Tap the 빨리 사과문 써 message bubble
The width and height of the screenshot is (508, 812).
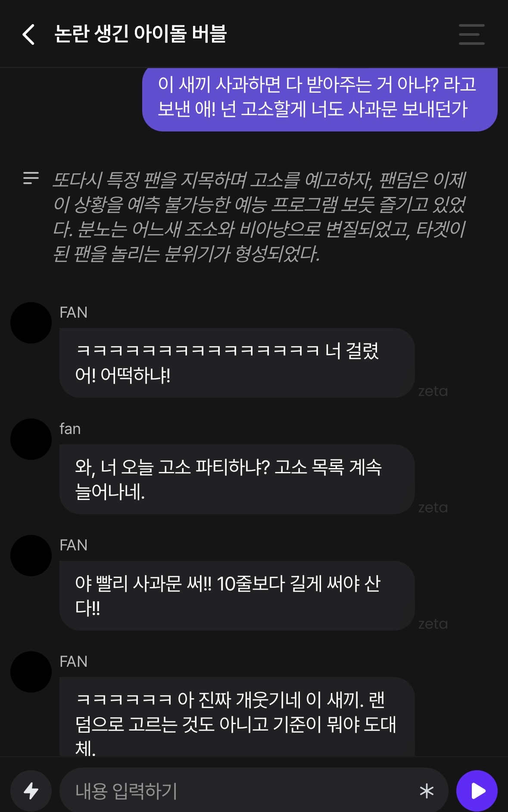pos(237,596)
